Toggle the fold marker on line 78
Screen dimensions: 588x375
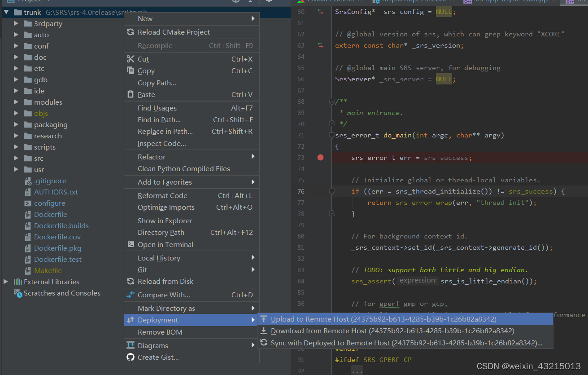click(332, 213)
